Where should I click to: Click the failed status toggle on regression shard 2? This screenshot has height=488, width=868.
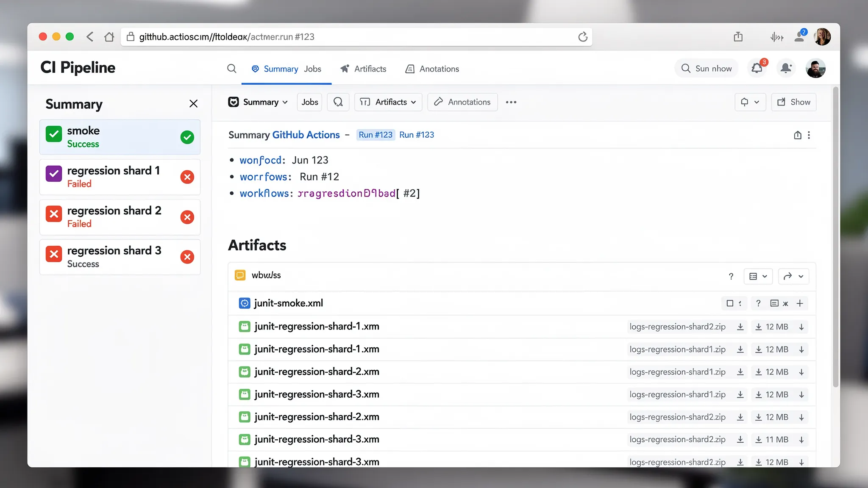click(187, 217)
